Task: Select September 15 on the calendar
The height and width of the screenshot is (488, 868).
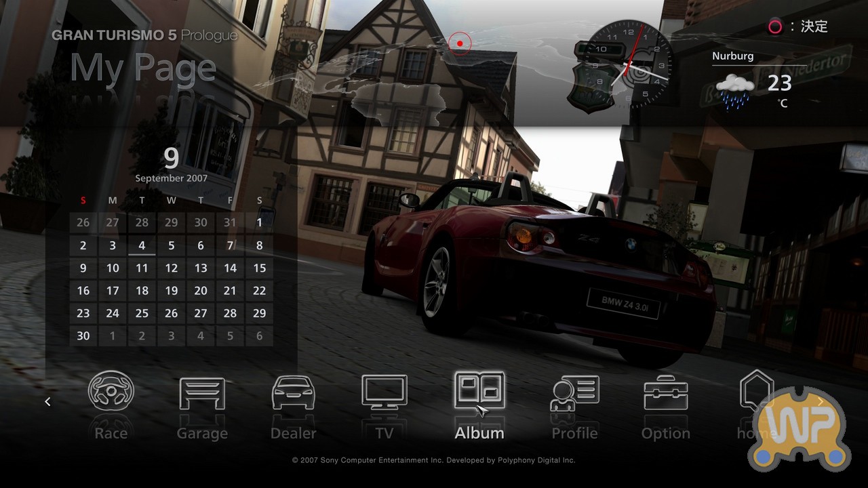Action: click(x=259, y=268)
